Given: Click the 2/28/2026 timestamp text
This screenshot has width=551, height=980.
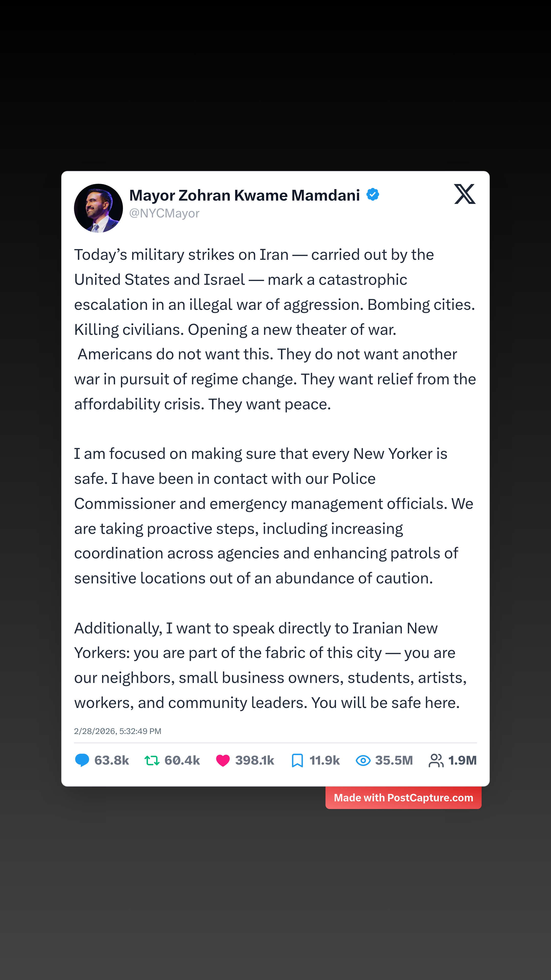Looking at the screenshot, I should [118, 731].
